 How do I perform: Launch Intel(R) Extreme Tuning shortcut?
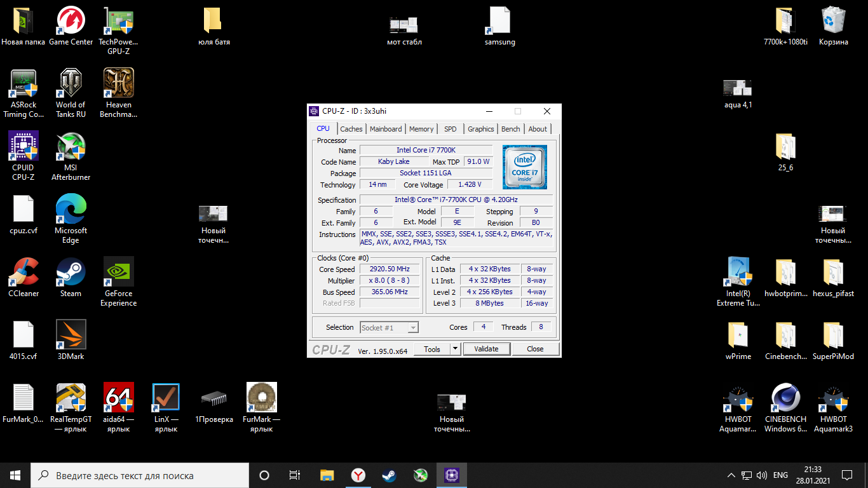click(x=738, y=282)
